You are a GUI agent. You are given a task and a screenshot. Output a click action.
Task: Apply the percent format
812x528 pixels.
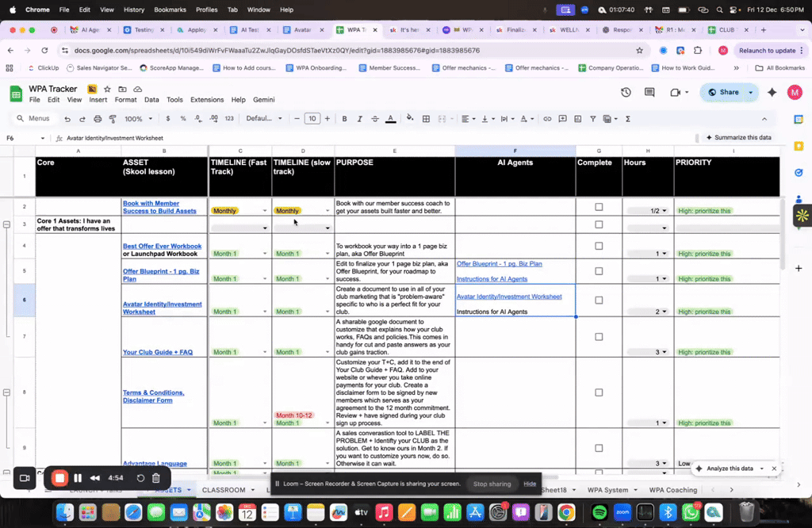click(183, 119)
